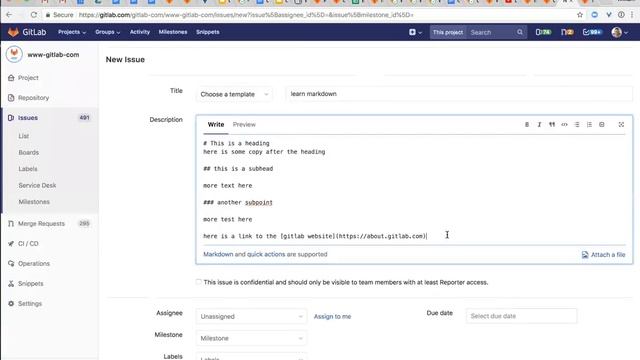Click the issue title input field
Screen dimensions: 640x360
(x=459, y=94)
